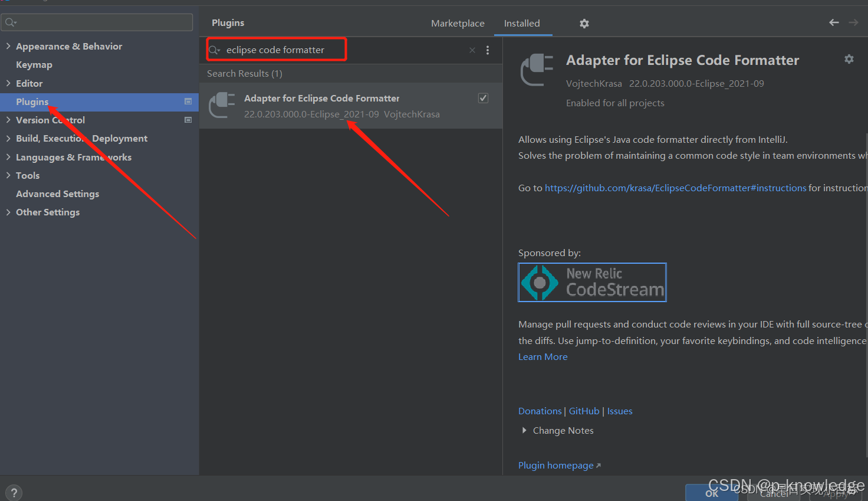Click the Learn More link
The width and height of the screenshot is (868, 501).
542,356
